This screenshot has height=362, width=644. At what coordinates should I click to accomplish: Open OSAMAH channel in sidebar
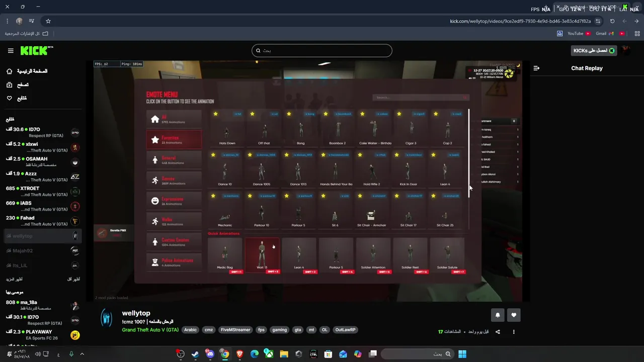pyautogui.click(x=43, y=161)
